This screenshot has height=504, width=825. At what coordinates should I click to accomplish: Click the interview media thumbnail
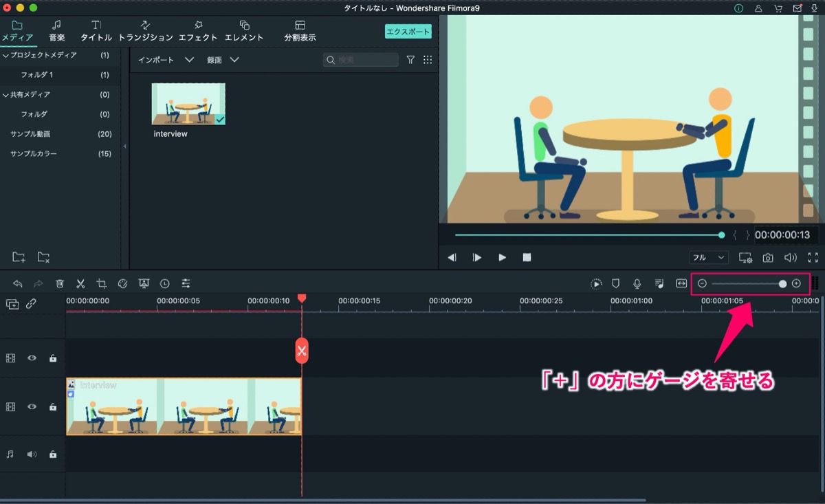click(188, 104)
